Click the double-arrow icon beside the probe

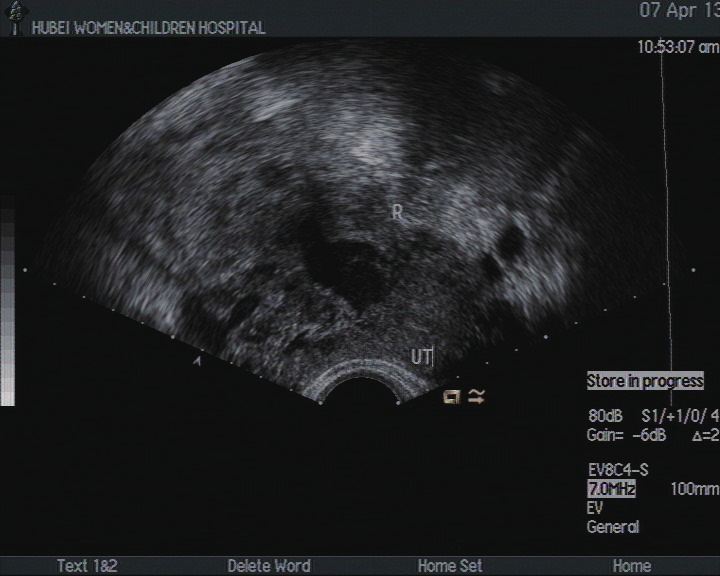[476, 397]
